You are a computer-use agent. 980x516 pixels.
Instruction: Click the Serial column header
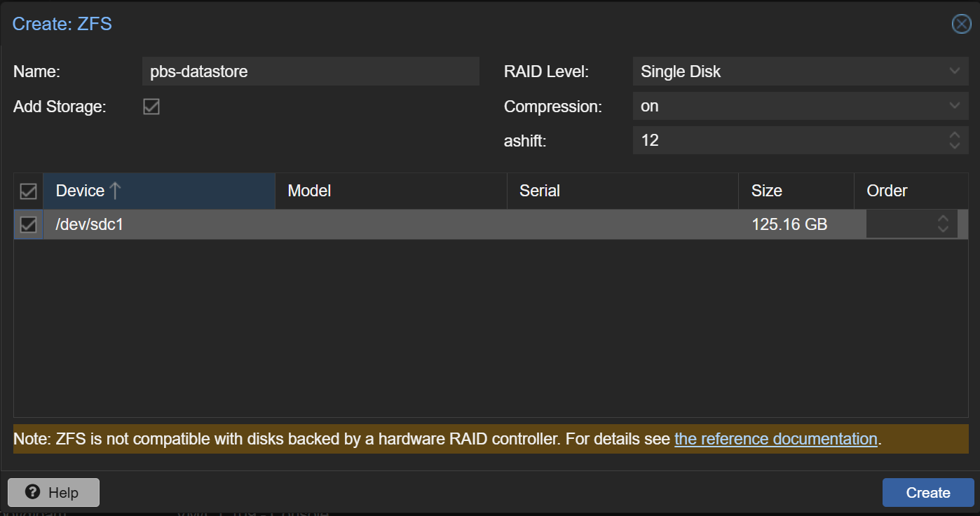tap(621, 191)
